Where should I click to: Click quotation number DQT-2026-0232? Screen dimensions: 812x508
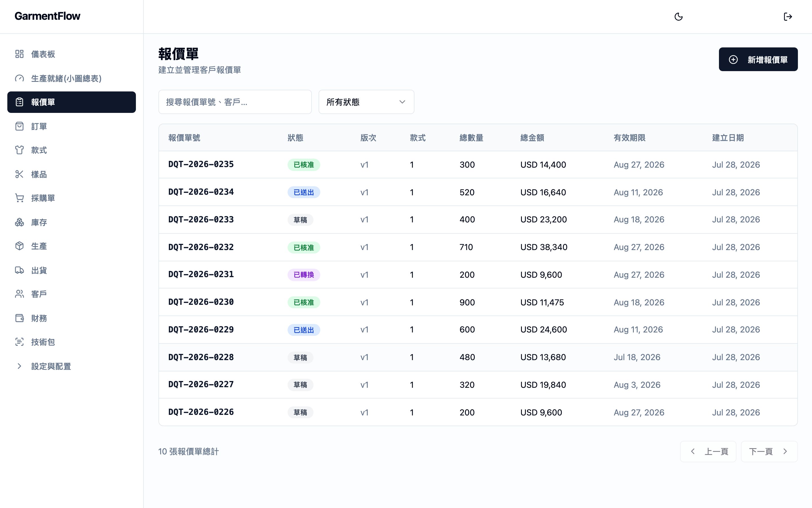201,247
